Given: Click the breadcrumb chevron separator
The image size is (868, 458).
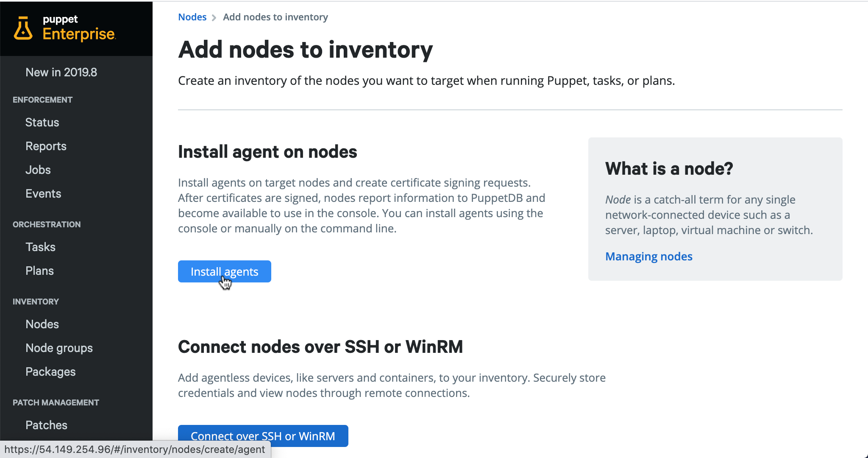Looking at the screenshot, I should (214, 17).
